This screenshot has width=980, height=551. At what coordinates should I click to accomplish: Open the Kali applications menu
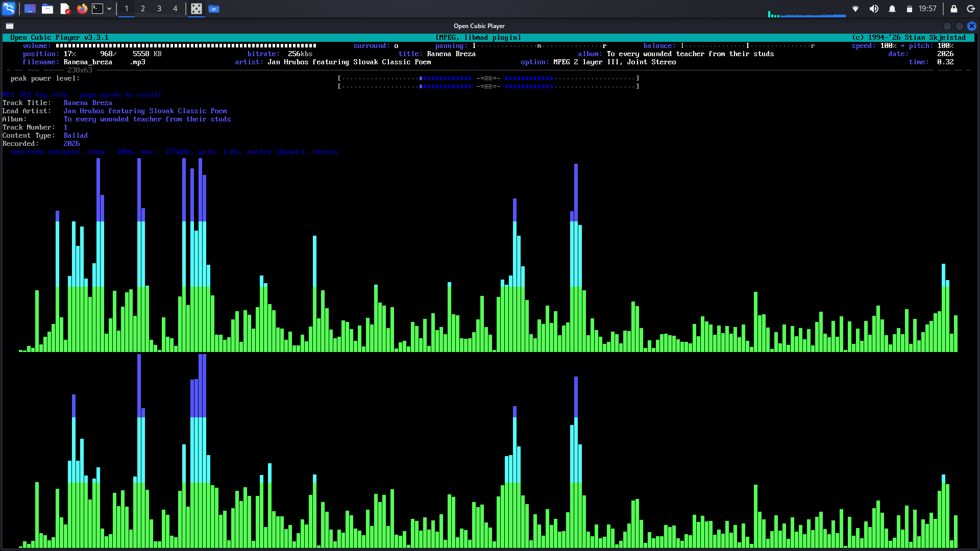9,9
